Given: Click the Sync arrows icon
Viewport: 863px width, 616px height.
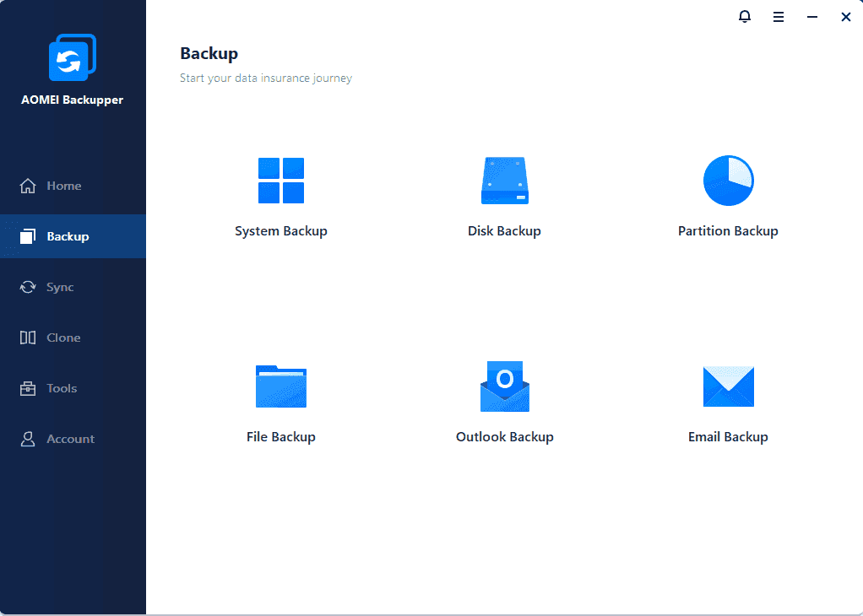Looking at the screenshot, I should [x=28, y=287].
